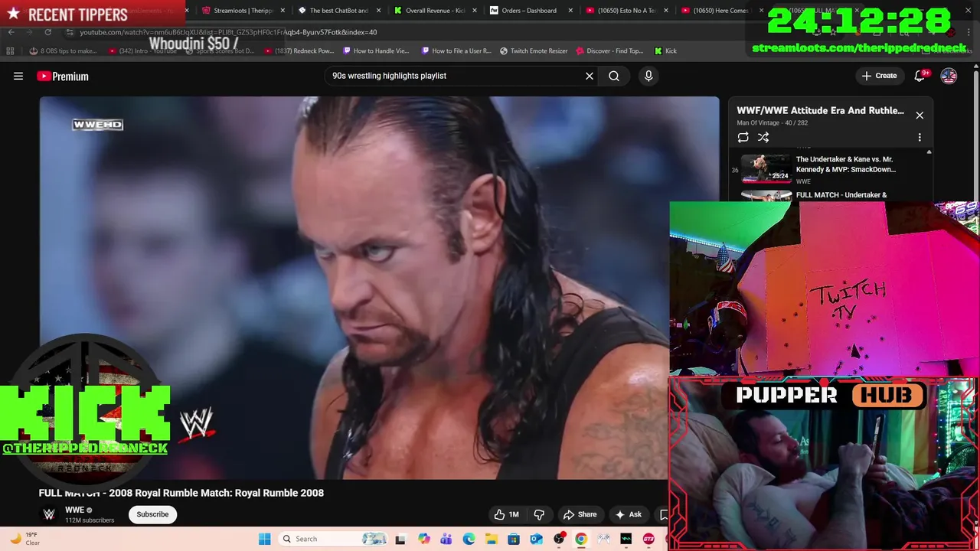
Task: Like the Royal Rumble 2008 video
Action: click(506, 514)
